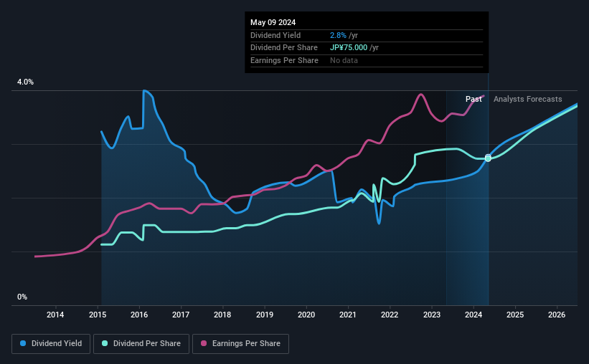Click the tooltip 'Earnings Per Share' row label
This screenshot has height=364, width=589.
[284, 60]
